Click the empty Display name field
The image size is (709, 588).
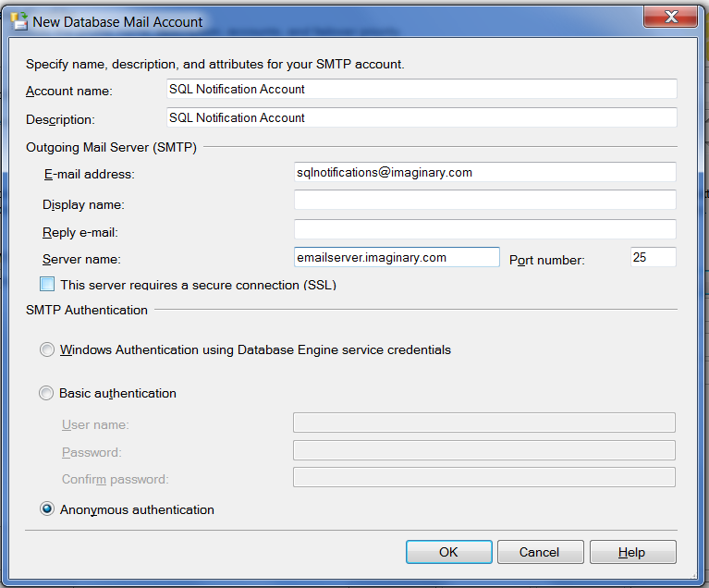click(484, 201)
